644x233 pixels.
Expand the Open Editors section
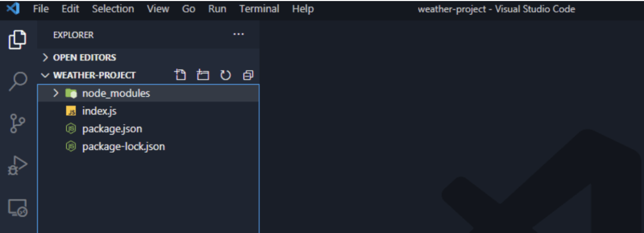pos(84,57)
